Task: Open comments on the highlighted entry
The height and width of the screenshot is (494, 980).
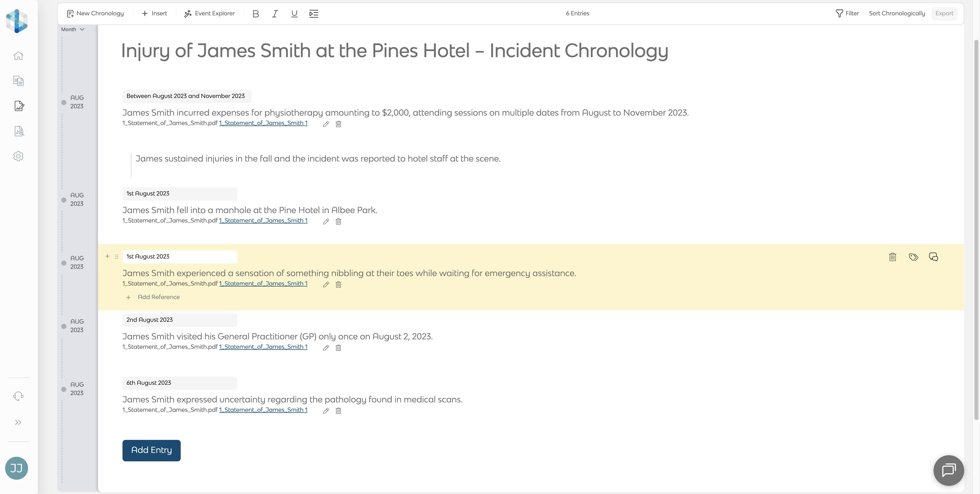Action: [933, 257]
